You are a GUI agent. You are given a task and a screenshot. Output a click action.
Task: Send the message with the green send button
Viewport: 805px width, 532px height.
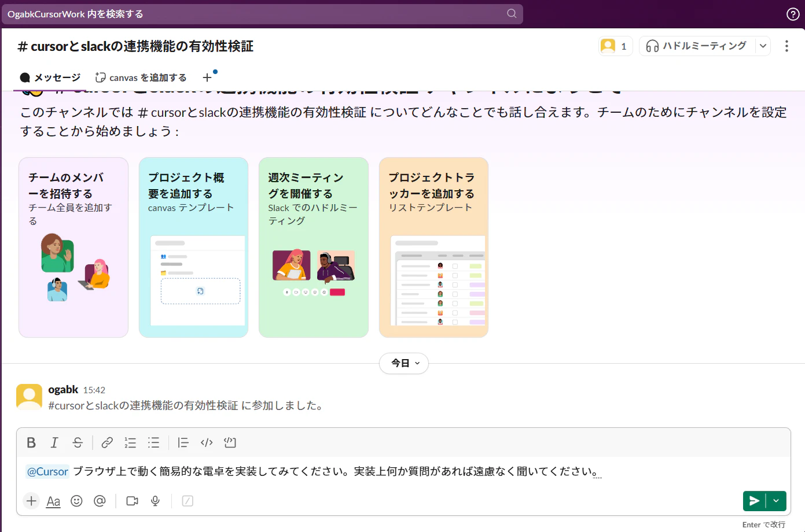tap(755, 501)
